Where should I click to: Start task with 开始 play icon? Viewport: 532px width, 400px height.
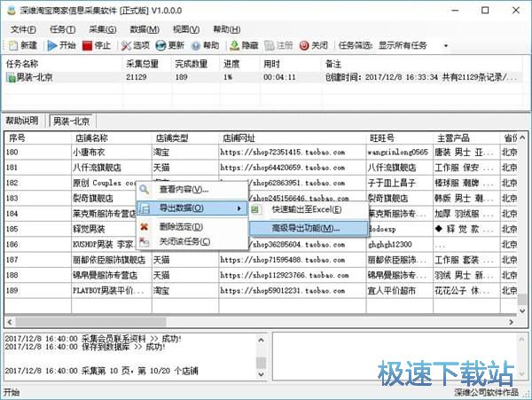pyautogui.click(x=52, y=45)
